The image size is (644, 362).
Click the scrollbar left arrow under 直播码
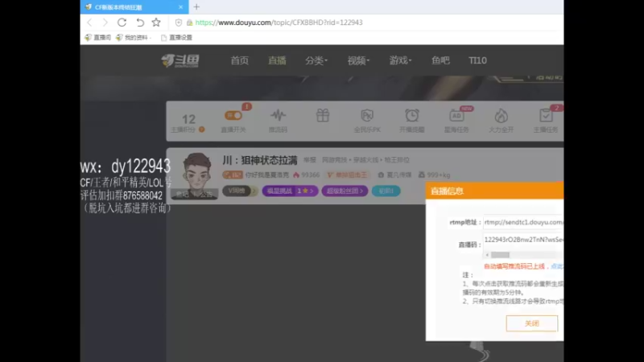(487, 255)
